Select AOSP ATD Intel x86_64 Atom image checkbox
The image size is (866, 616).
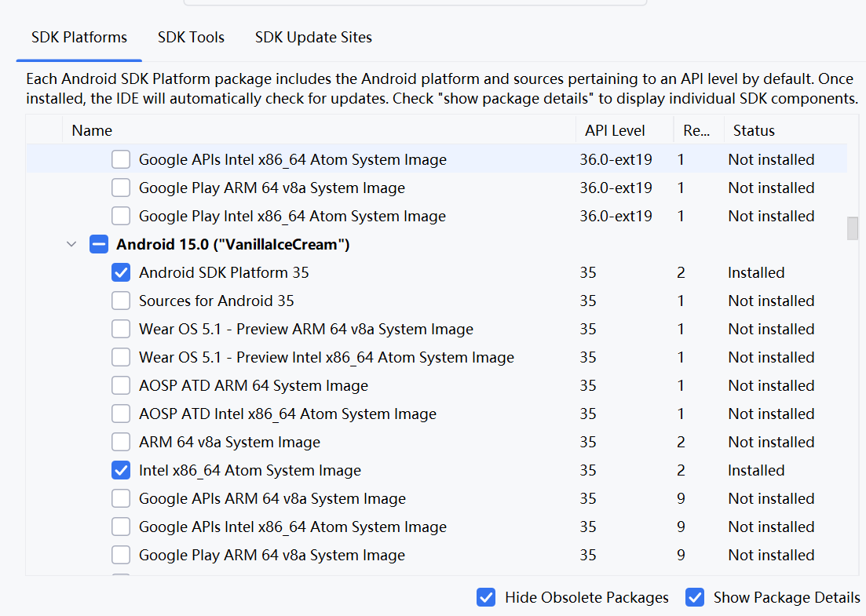(121, 414)
